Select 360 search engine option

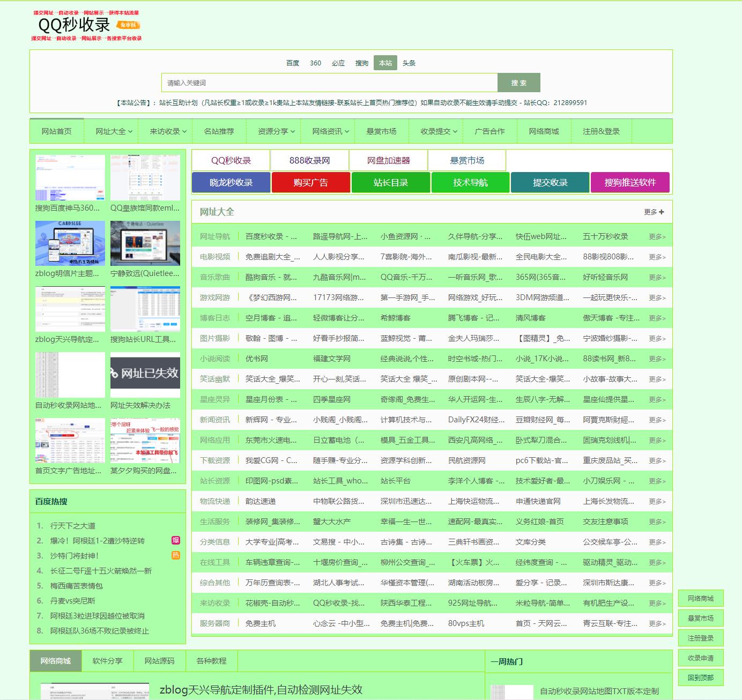coord(316,63)
